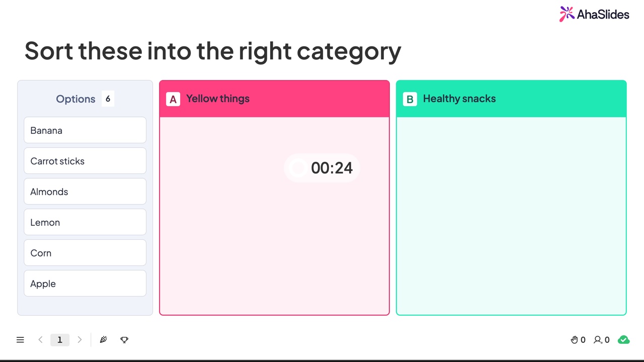Image resolution: width=644 pixels, height=362 pixels.
Task: Select the Almonds option
Action: coord(85,192)
